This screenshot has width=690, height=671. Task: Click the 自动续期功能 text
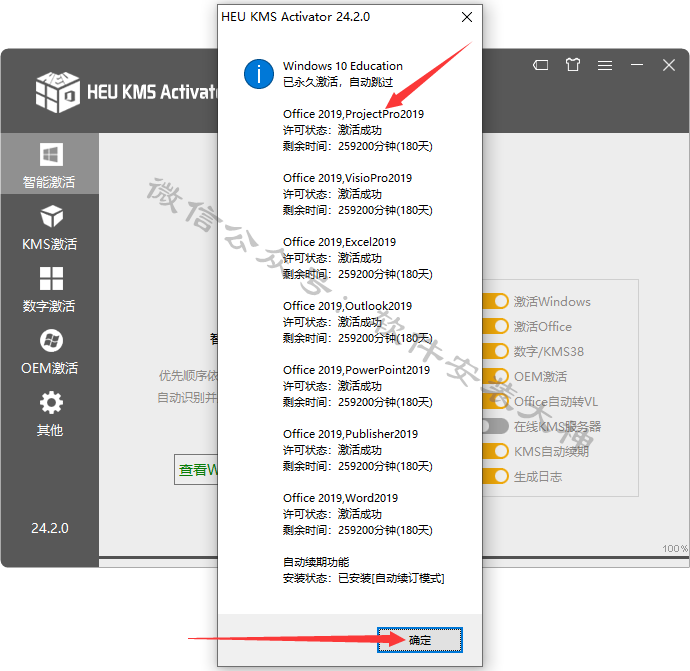pyautogui.click(x=316, y=562)
